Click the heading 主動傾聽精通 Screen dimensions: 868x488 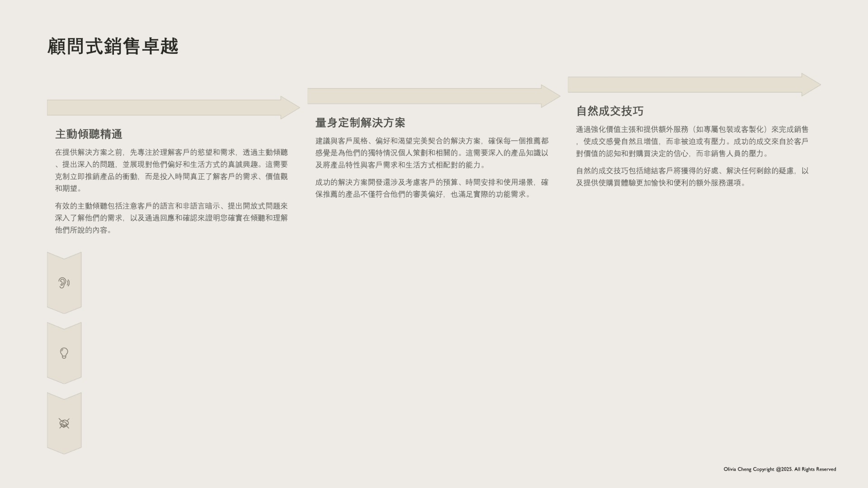pyautogui.click(x=89, y=134)
